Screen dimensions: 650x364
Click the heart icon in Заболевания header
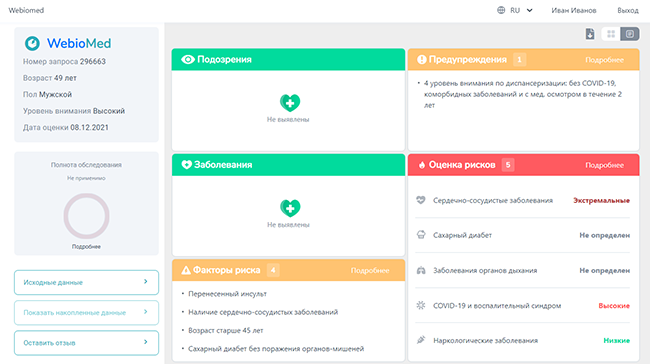point(187,165)
